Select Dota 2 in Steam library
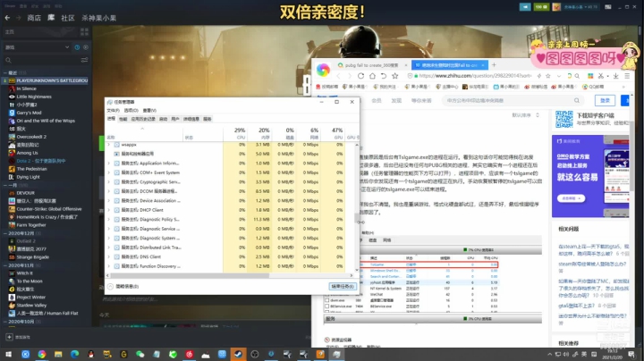The image size is (644, 361). [40, 161]
